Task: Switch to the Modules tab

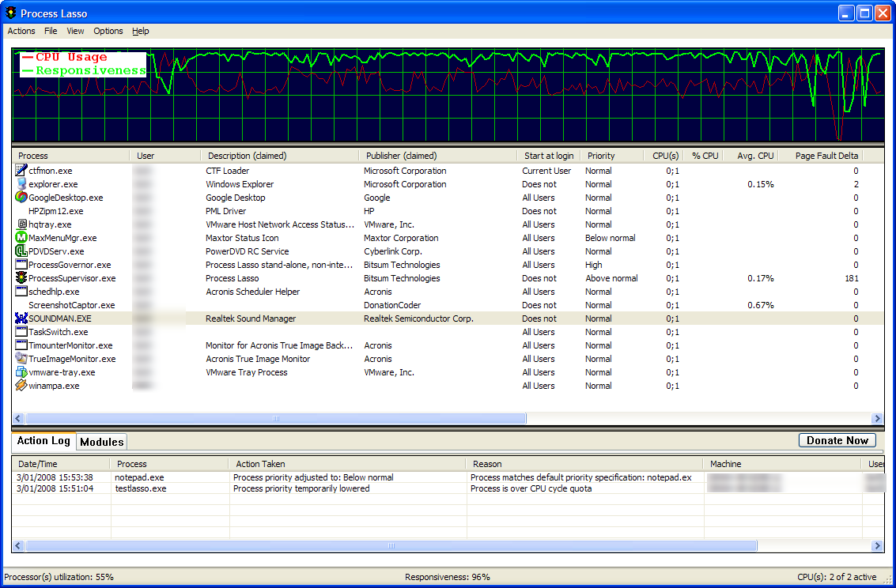Action: click(x=102, y=442)
